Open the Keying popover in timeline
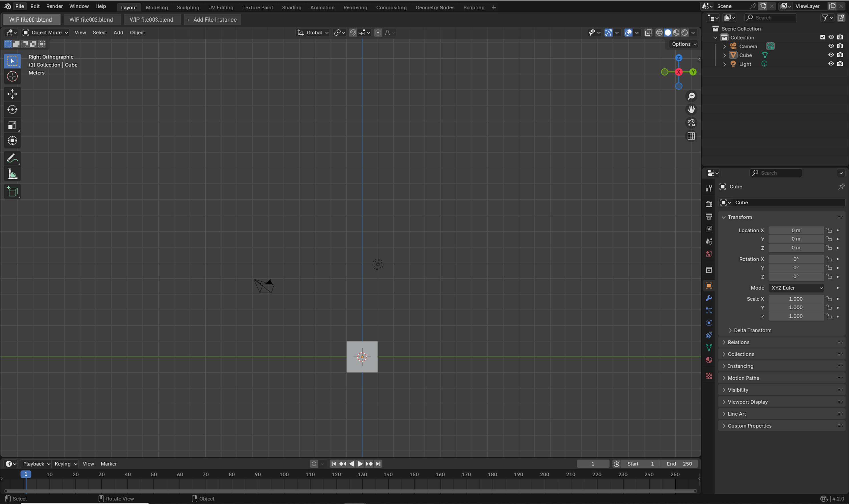Image resolution: width=849 pixels, height=504 pixels. point(66,463)
